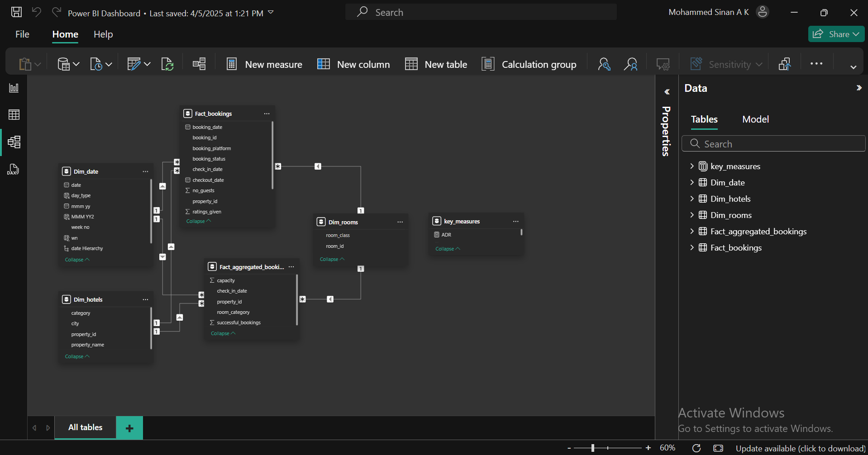868x455 pixels.
Task: Expand Dim_date in Data pane
Action: pos(692,182)
